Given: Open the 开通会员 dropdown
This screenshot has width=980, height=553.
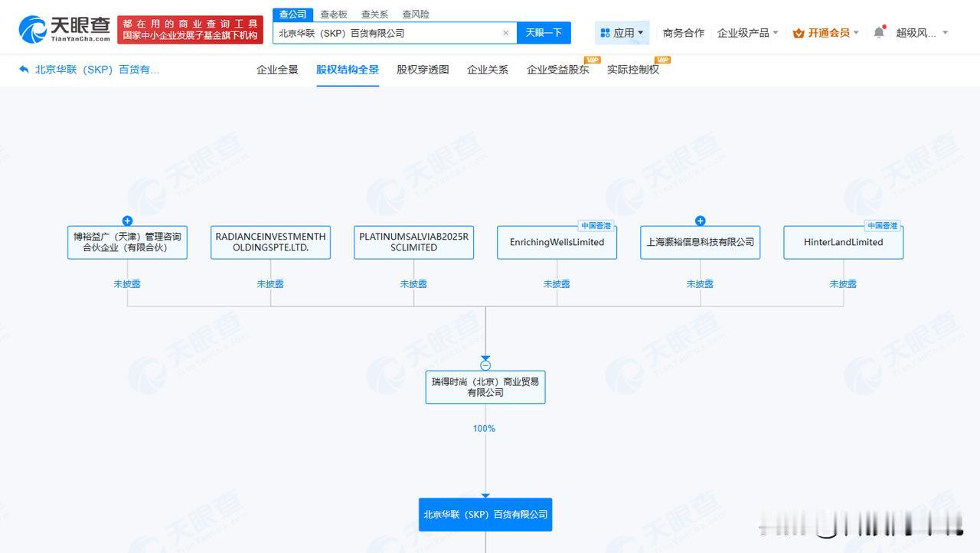Looking at the screenshot, I should pyautogui.click(x=826, y=33).
